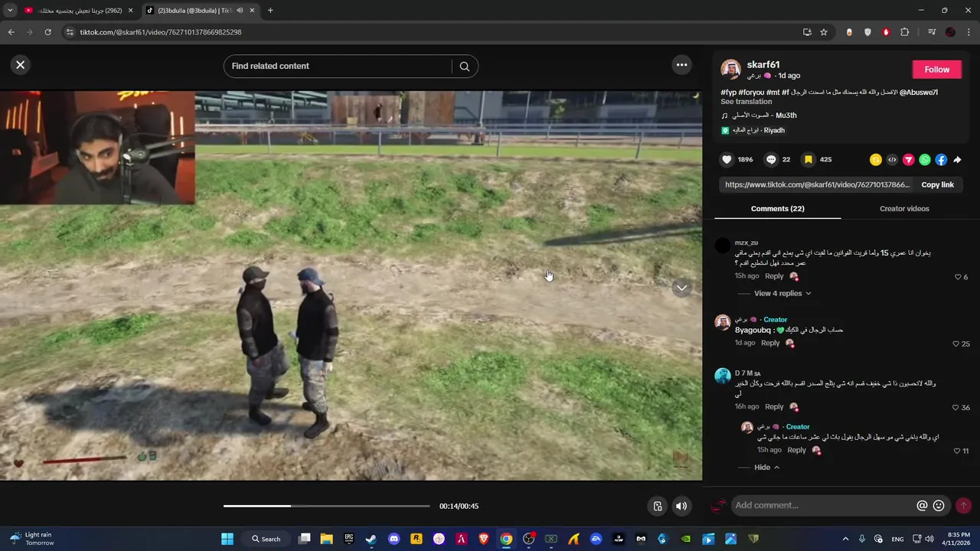Viewport: 980px width, 551px height.
Task: Mute the TikTok tab via its audio icon
Action: tap(240, 11)
